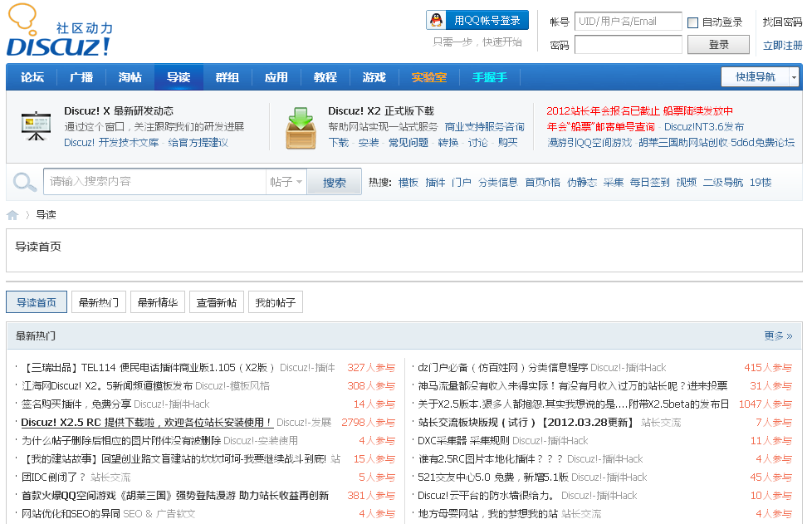Open the 站长交流板块版规 post
Screen dimensions: 812x524
526,423
